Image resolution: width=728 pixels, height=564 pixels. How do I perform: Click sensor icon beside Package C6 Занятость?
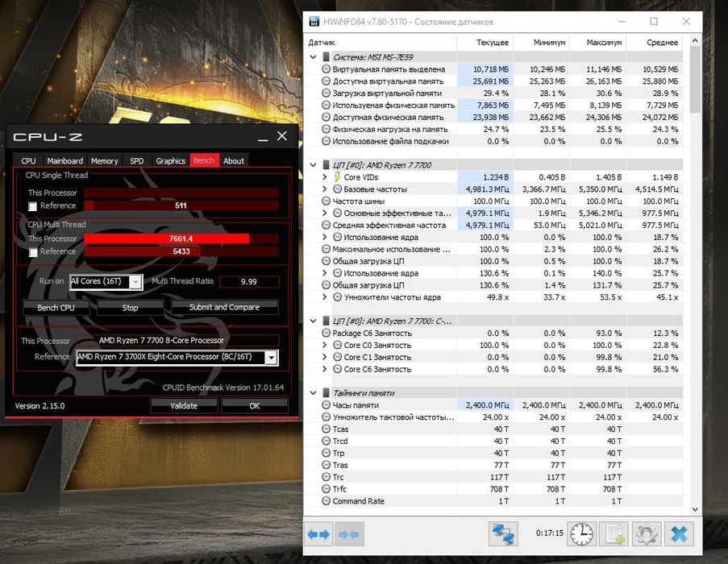tap(327, 333)
